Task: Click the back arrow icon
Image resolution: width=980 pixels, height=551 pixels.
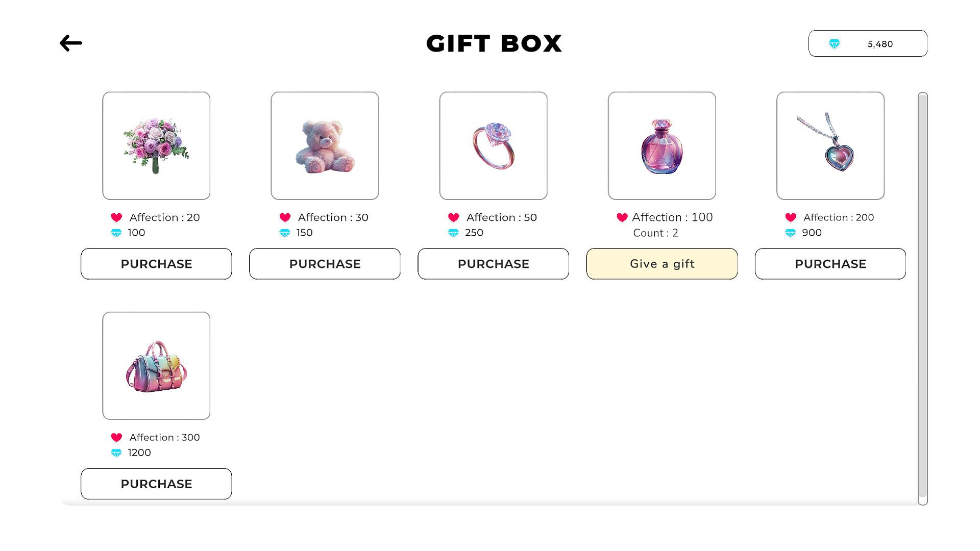Action: [71, 43]
